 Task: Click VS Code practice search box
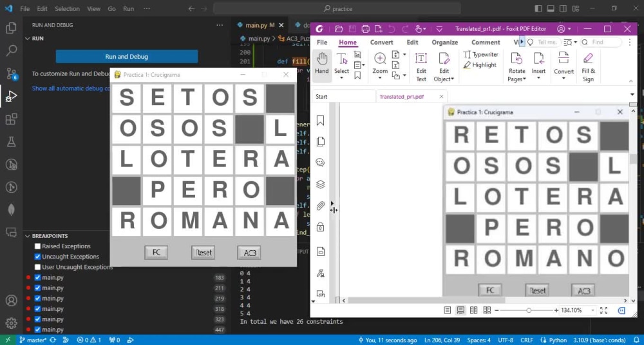pyautogui.click(x=337, y=8)
